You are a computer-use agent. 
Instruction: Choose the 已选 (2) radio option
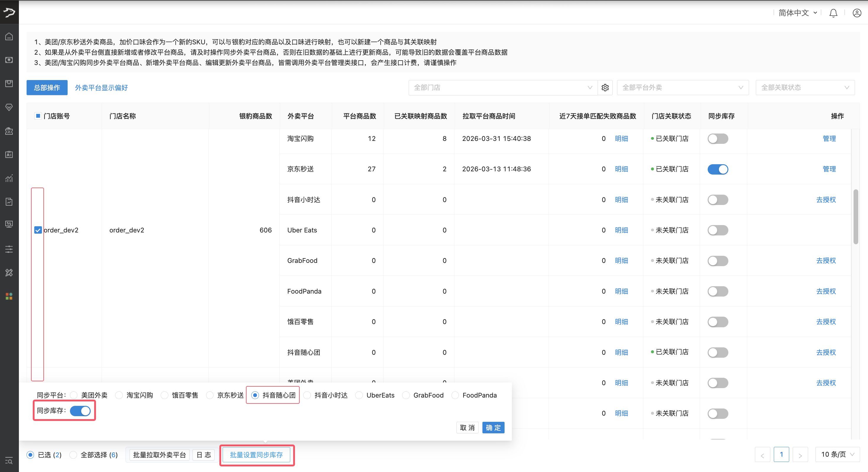tap(30, 455)
